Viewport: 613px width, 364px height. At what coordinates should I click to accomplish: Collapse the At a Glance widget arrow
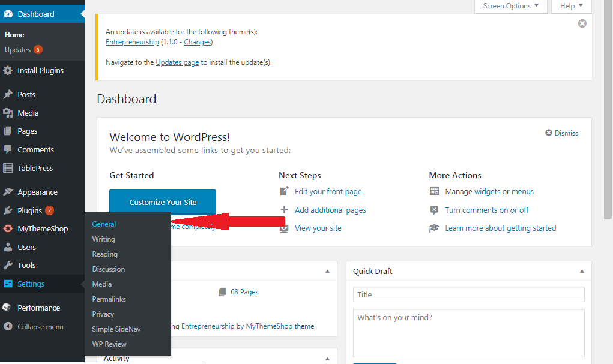click(x=328, y=272)
